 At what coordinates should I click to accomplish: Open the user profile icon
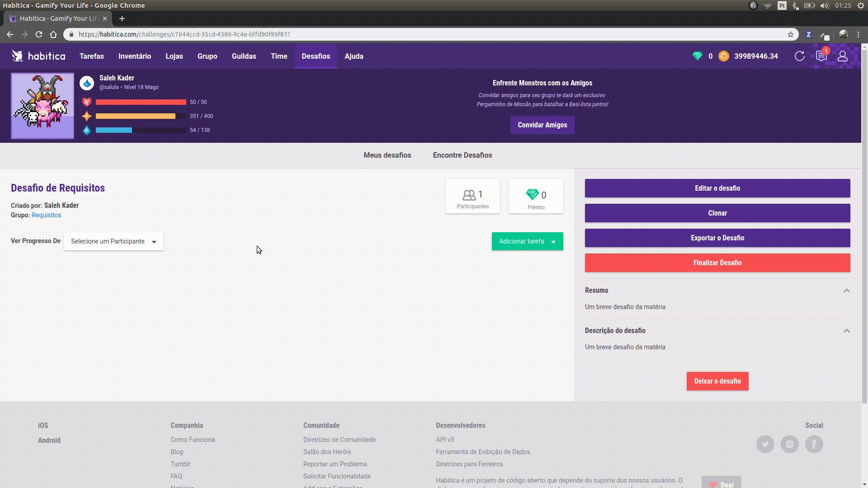[842, 56]
